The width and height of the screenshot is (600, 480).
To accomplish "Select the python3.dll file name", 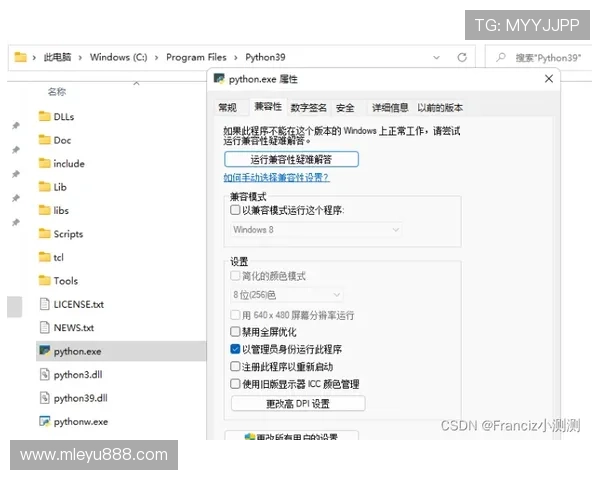I will click(78, 375).
